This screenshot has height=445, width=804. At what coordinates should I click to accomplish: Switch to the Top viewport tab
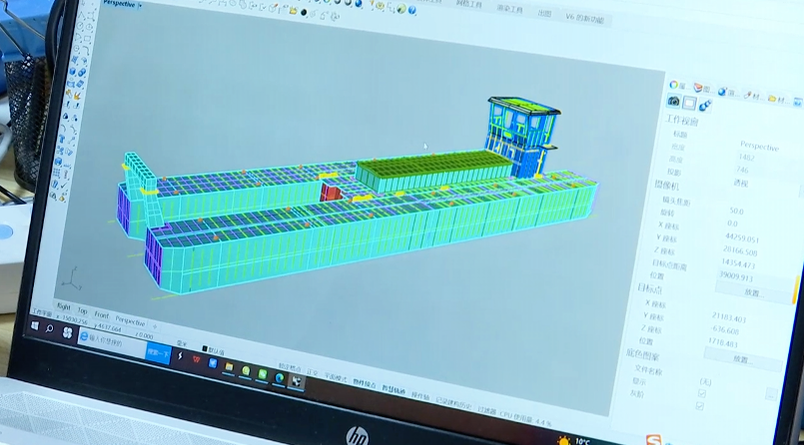click(83, 311)
